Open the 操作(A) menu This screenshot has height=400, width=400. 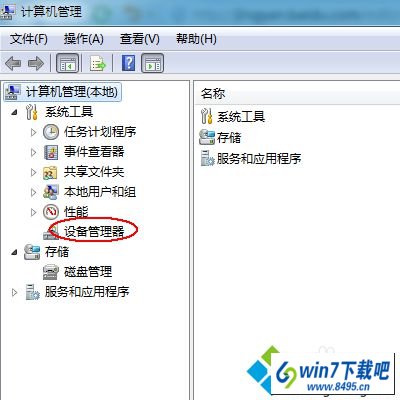tap(84, 39)
